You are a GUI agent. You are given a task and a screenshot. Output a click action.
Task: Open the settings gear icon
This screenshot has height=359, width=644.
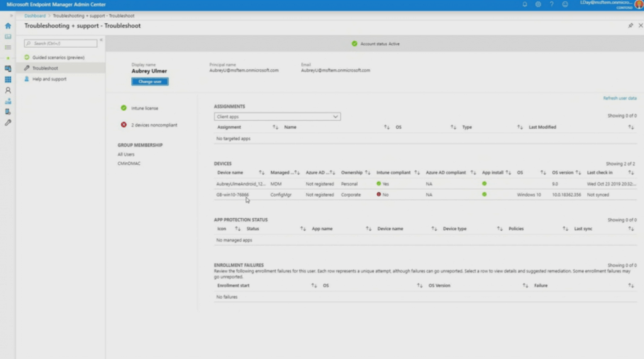538,4
